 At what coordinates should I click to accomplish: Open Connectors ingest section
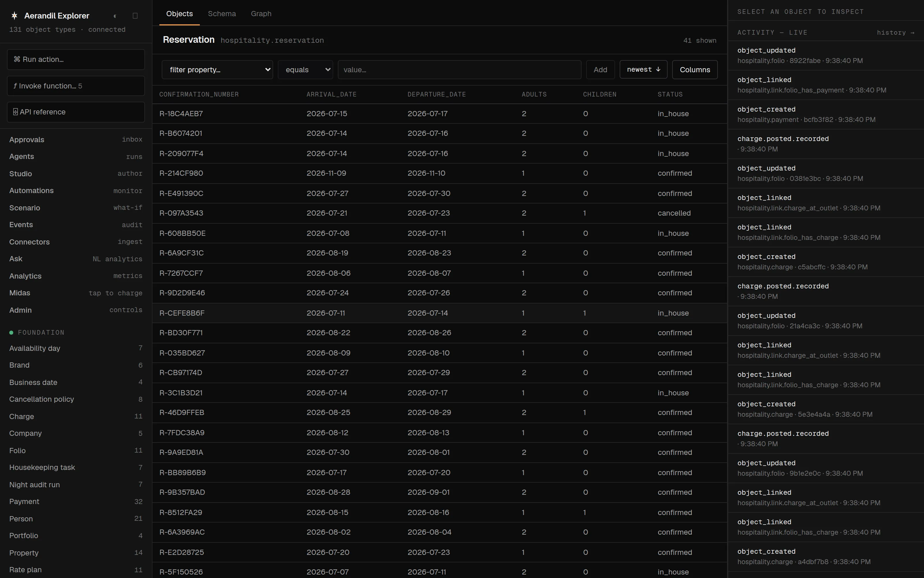pos(76,242)
